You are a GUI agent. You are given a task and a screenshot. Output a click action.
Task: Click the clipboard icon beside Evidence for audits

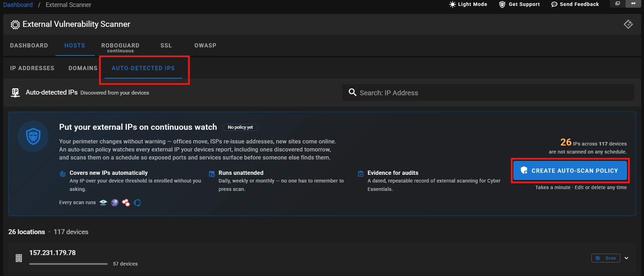pos(361,174)
